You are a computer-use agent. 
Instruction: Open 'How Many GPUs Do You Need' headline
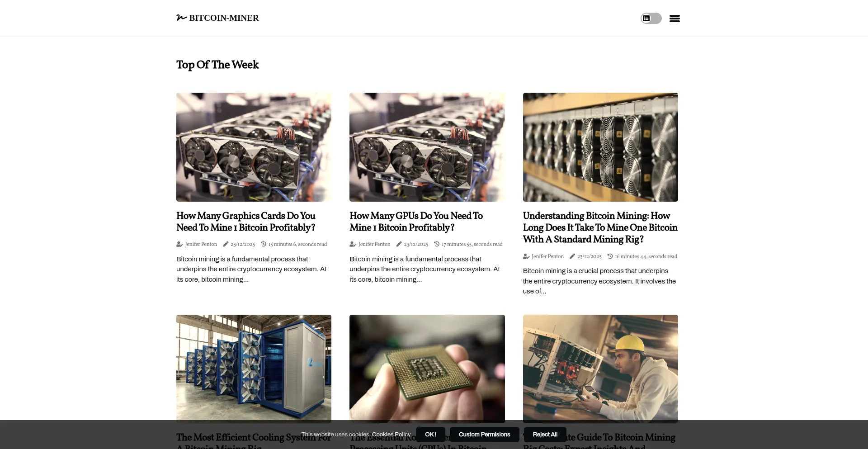point(416,222)
